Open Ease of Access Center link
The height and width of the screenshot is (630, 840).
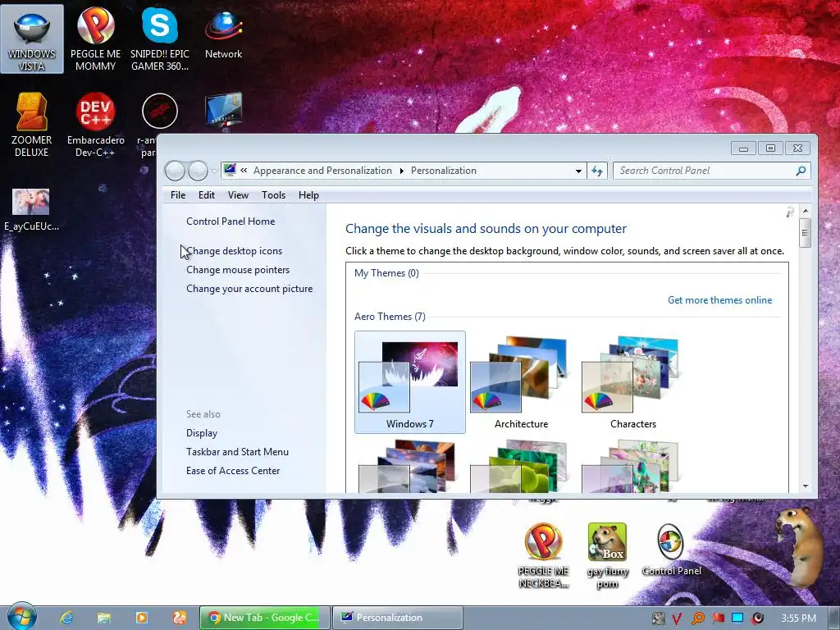(233, 470)
